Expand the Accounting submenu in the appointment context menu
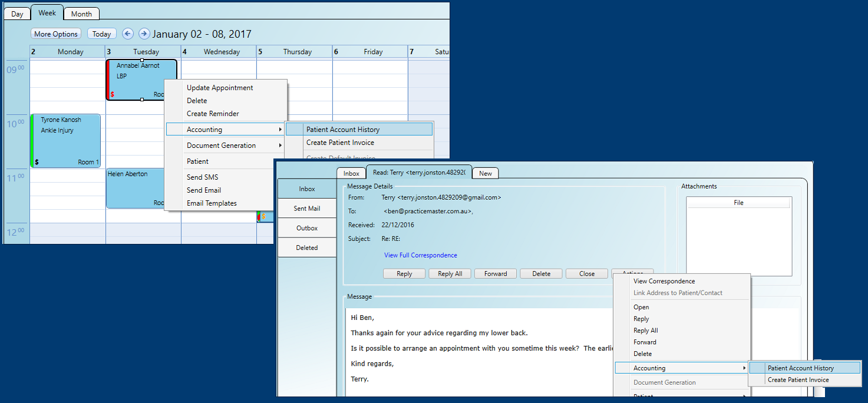 [x=225, y=129]
